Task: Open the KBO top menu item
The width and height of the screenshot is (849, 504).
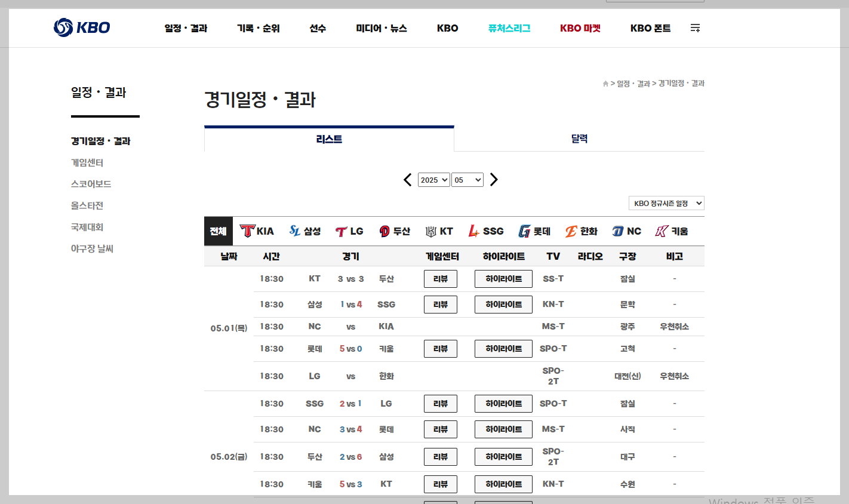Action: [x=448, y=28]
